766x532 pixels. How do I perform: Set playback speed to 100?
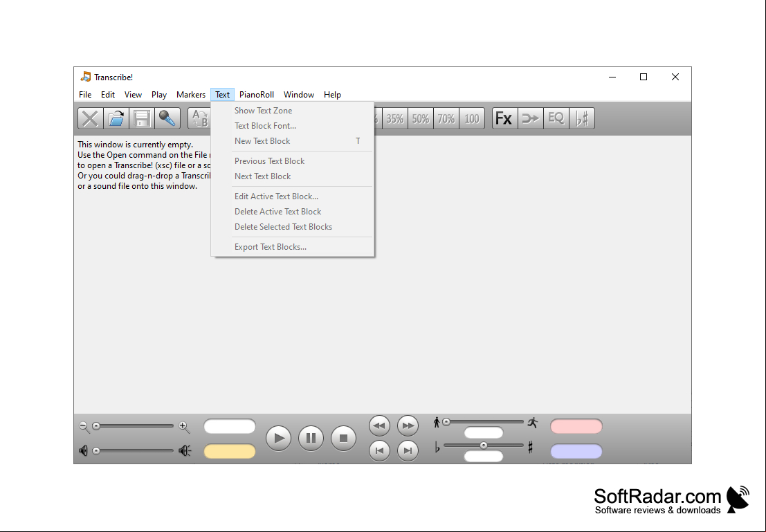tap(472, 119)
